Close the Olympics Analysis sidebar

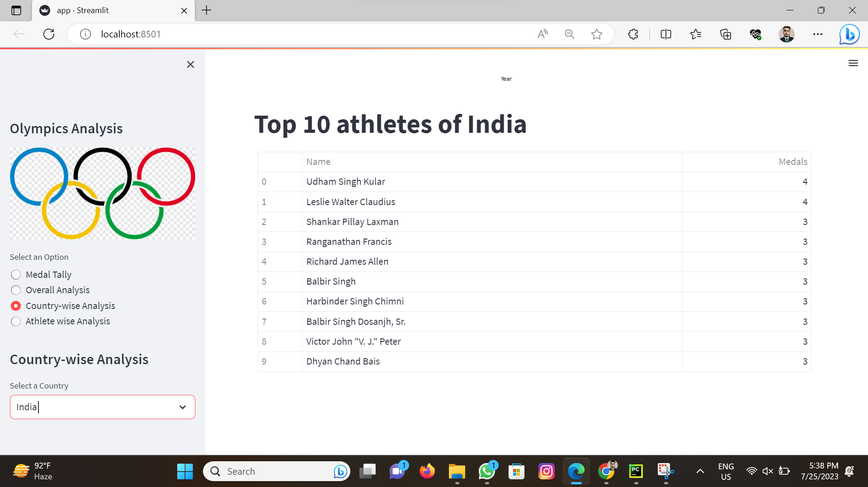[190, 64]
